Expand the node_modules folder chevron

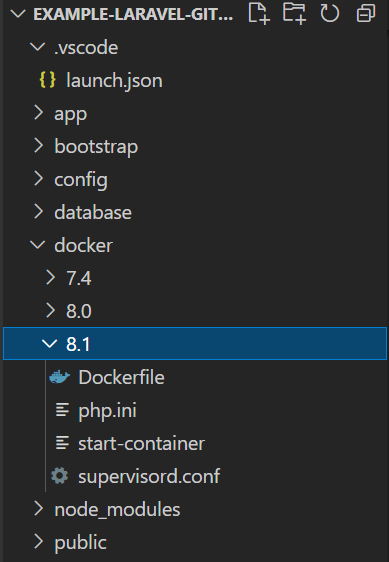coord(38,509)
